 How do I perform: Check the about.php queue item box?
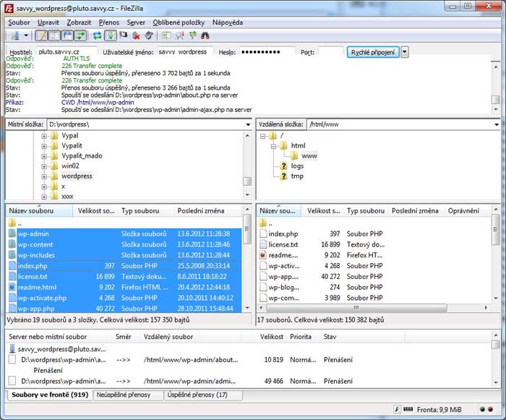pyautogui.click(x=12, y=359)
